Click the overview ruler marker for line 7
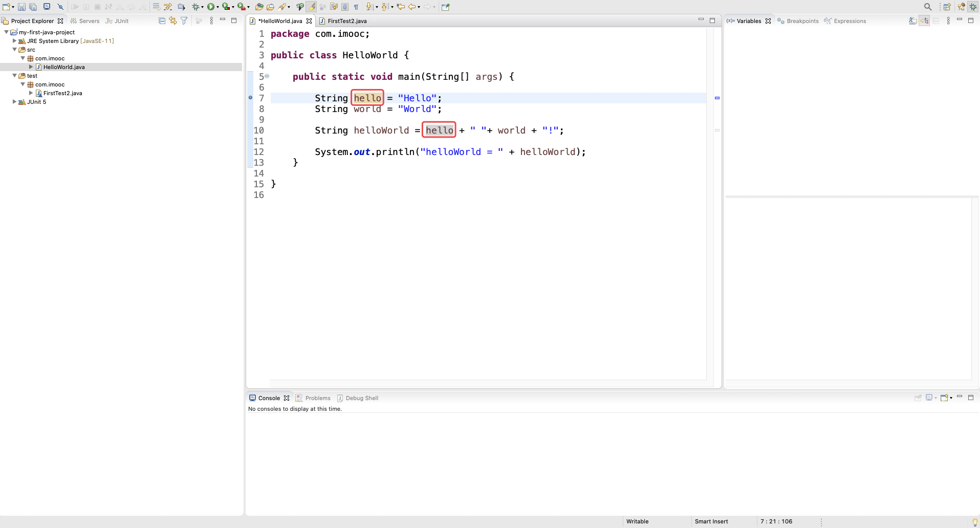980x528 pixels. click(717, 98)
